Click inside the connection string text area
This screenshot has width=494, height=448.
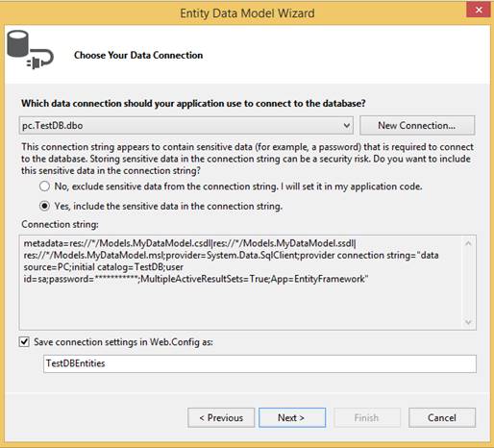coord(240,282)
